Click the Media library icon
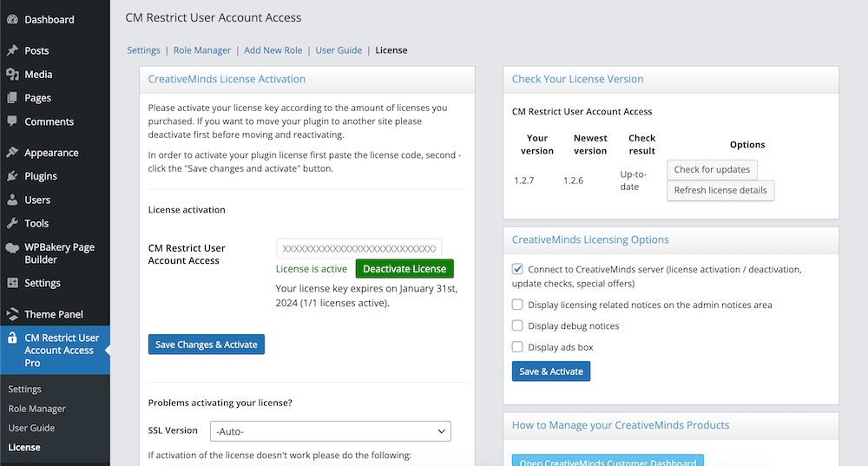 tap(12, 74)
